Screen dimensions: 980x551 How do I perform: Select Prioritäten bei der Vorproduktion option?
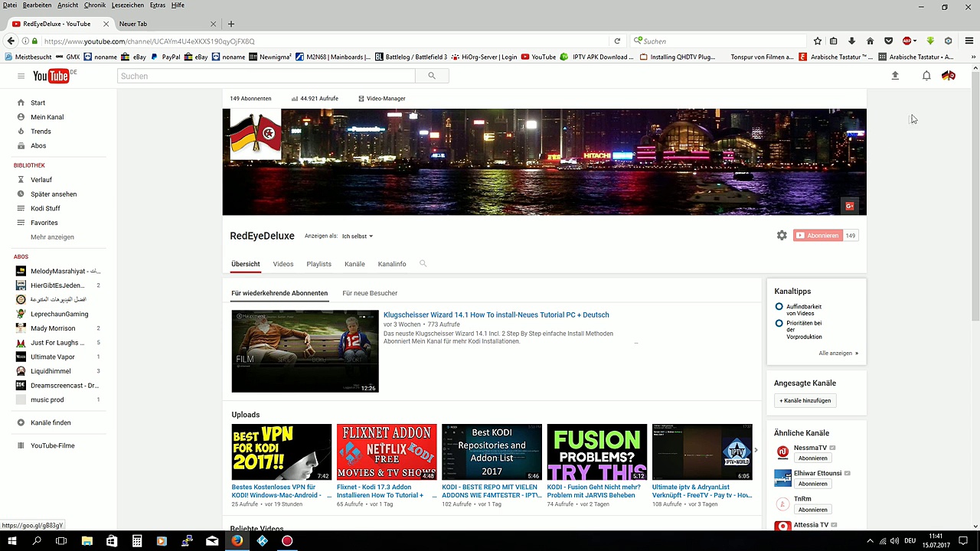click(x=779, y=324)
